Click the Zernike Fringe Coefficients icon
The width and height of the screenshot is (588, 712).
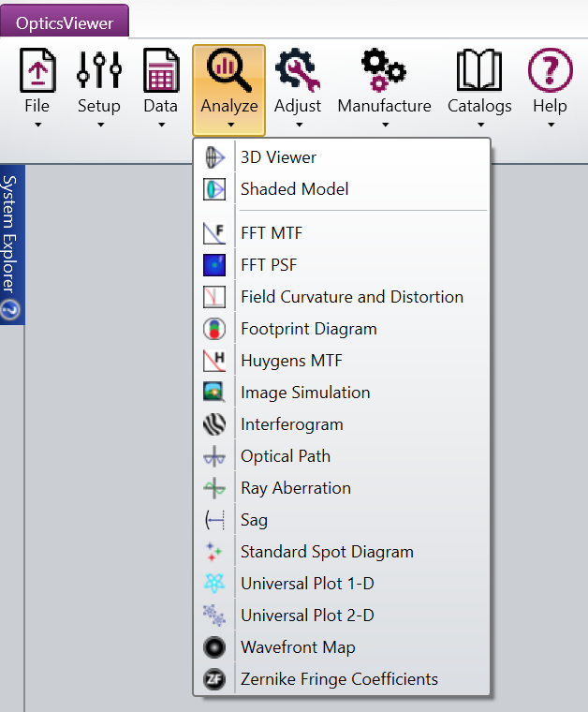(x=214, y=679)
